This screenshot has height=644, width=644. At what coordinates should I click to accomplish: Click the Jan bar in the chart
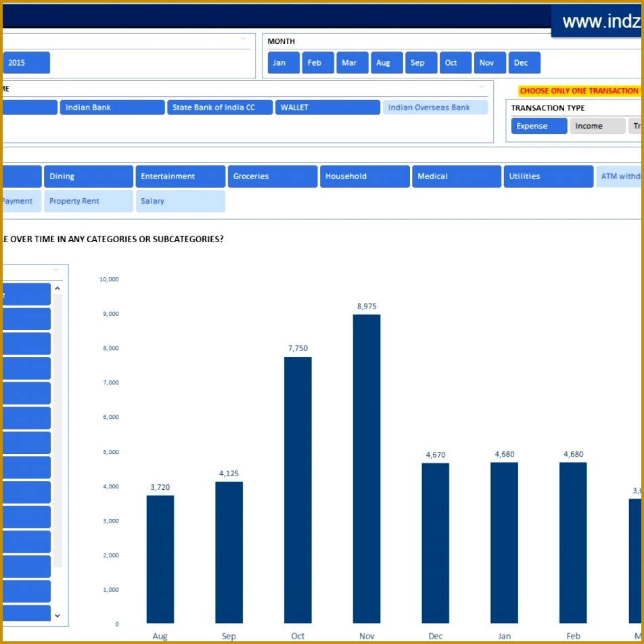tap(504, 543)
